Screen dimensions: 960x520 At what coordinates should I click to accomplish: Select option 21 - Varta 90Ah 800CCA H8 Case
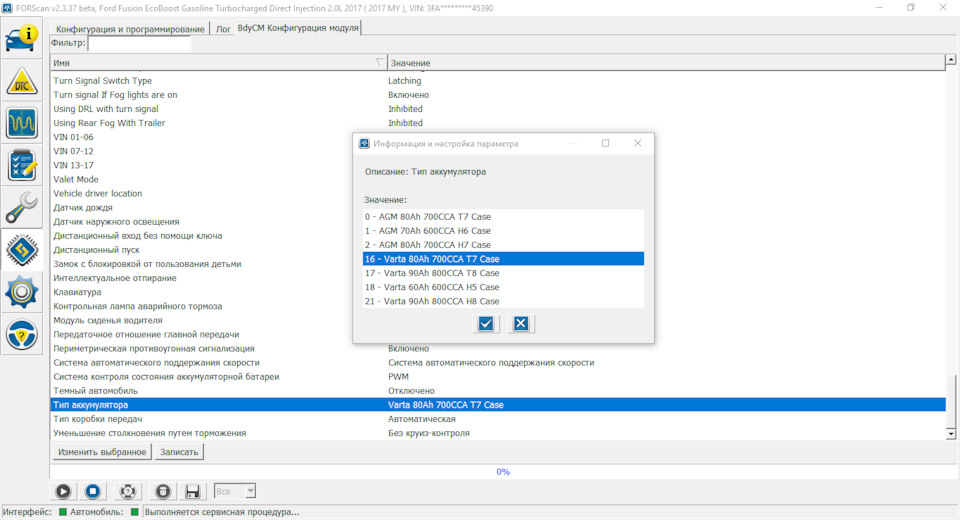[503, 301]
